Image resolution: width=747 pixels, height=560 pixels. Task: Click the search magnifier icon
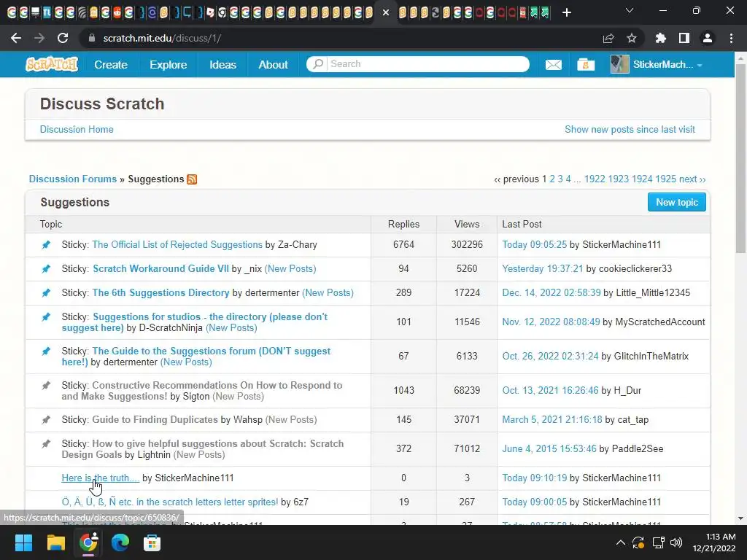coord(318,64)
